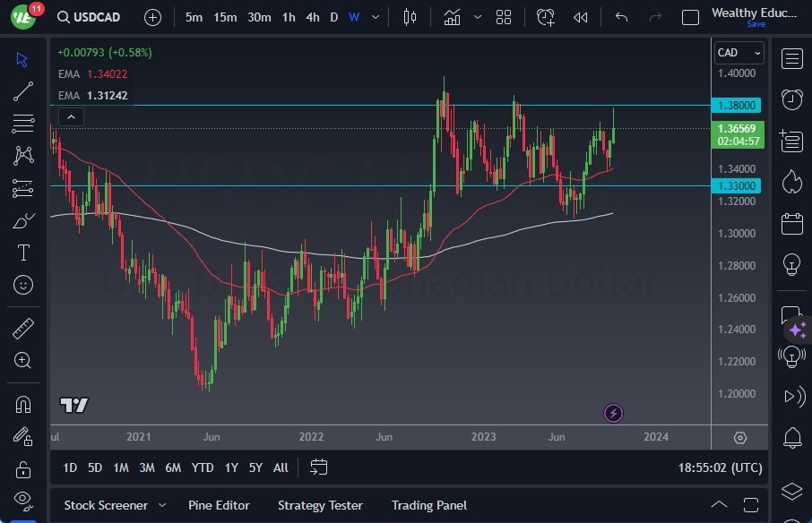This screenshot has height=523, width=812.
Task: Open the Hotlists flame panel
Action: (x=791, y=182)
